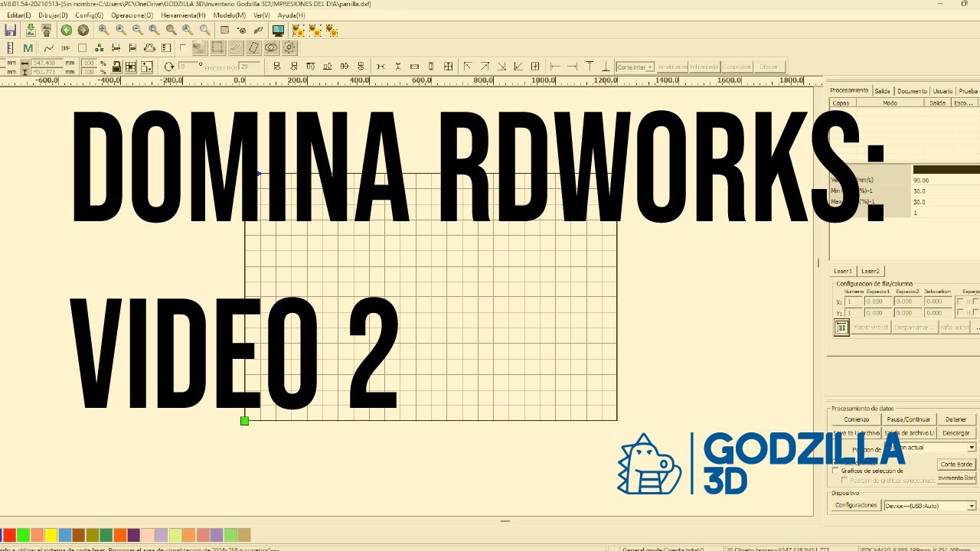Viewport: 980px width, 551px height.
Task: Click the green selection handle on the grid
Action: click(x=245, y=421)
